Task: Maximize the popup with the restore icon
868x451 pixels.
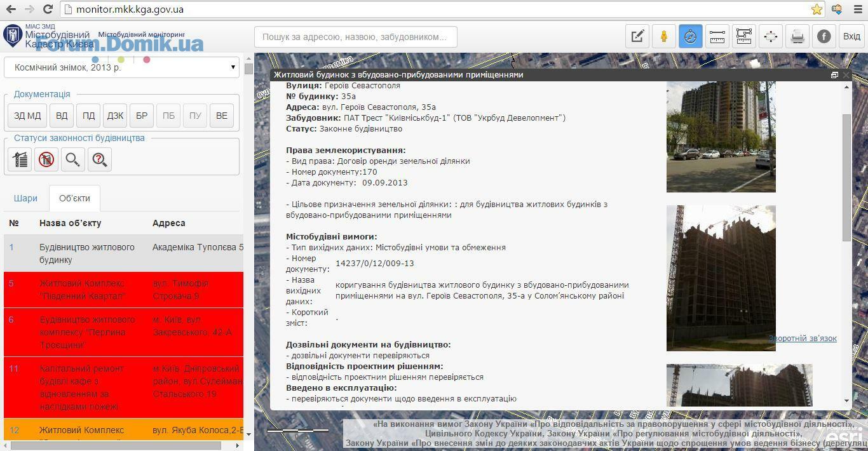Action: point(834,75)
